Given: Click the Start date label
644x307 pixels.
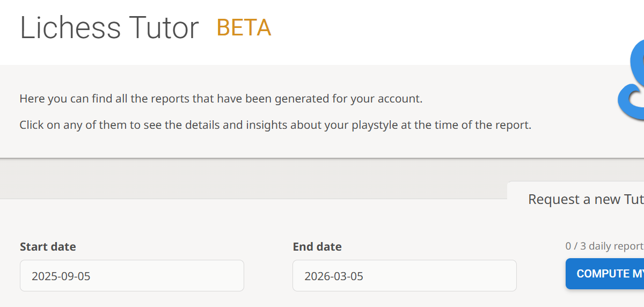Looking at the screenshot, I should coord(48,247).
